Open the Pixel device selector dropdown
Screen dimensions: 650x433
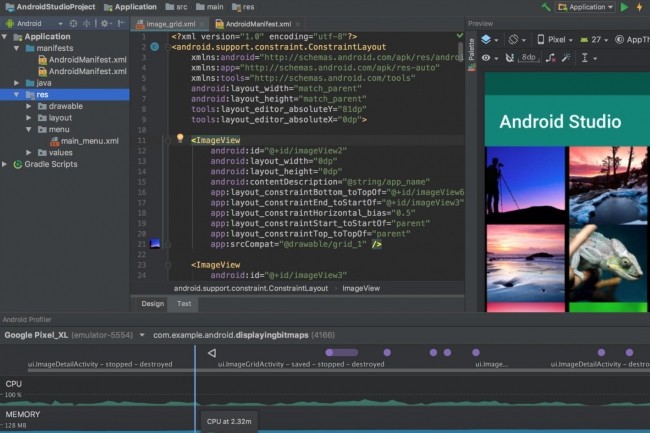coord(555,40)
